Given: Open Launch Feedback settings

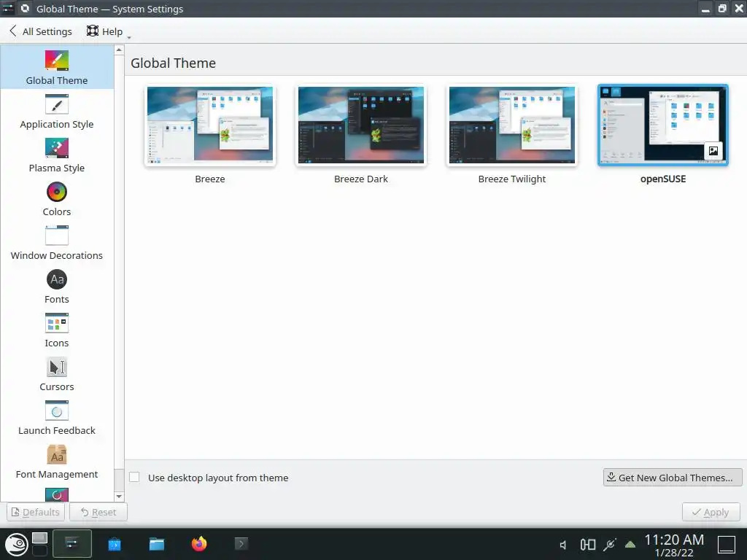Looking at the screenshot, I should [x=57, y=419].
